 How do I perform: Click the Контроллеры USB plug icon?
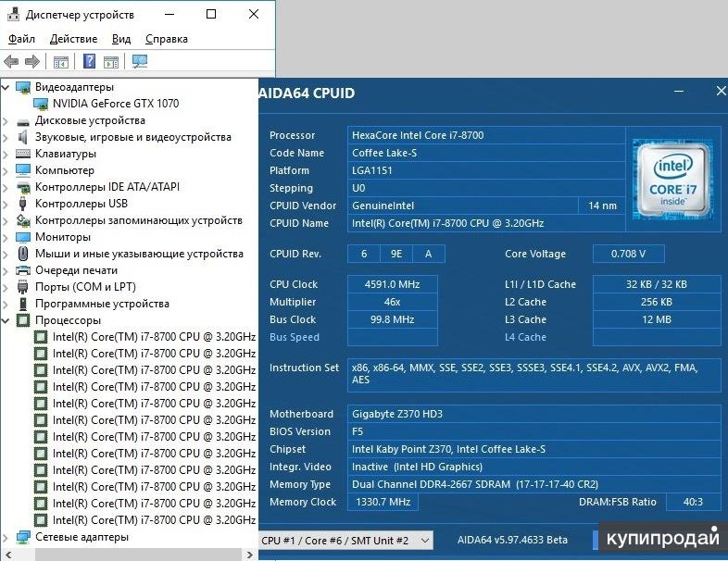click(23, 204)
